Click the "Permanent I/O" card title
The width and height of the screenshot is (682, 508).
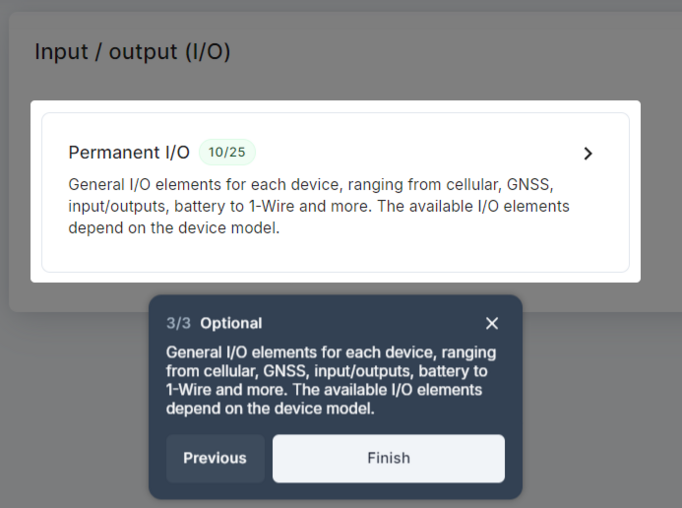[128, 152]
